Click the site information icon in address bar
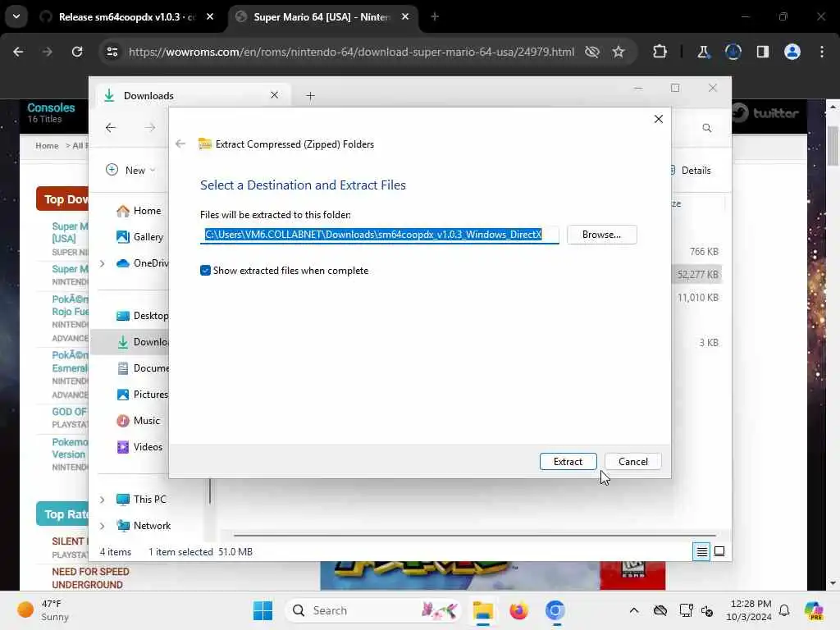 point(112,52)
